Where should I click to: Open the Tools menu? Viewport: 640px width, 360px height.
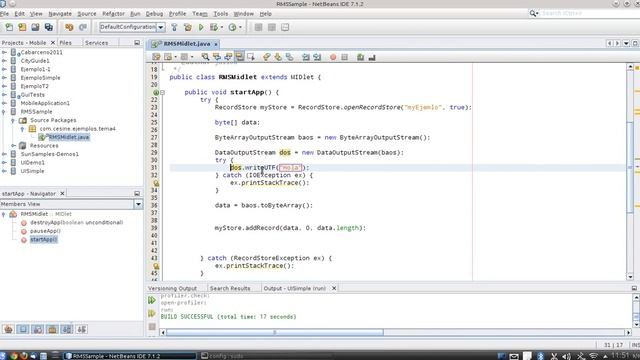pyautogui.click(x=220, y=13)
